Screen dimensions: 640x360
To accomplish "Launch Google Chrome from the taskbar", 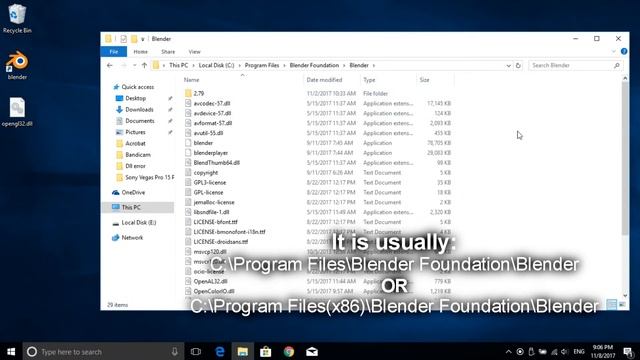I will pyautogui.click(x=289, y=351).
